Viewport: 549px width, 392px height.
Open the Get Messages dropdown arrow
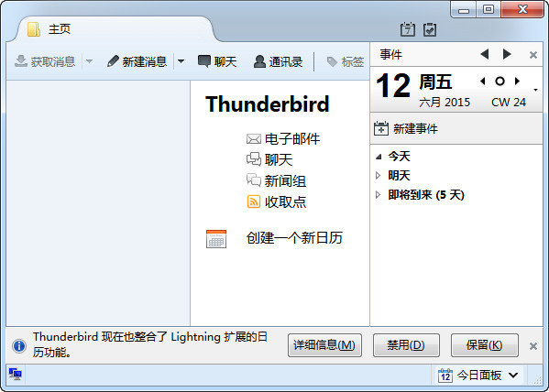coord(89,61)
